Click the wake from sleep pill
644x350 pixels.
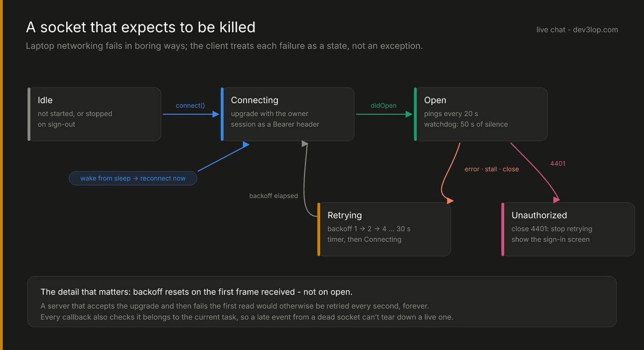[x=133, y=178]
